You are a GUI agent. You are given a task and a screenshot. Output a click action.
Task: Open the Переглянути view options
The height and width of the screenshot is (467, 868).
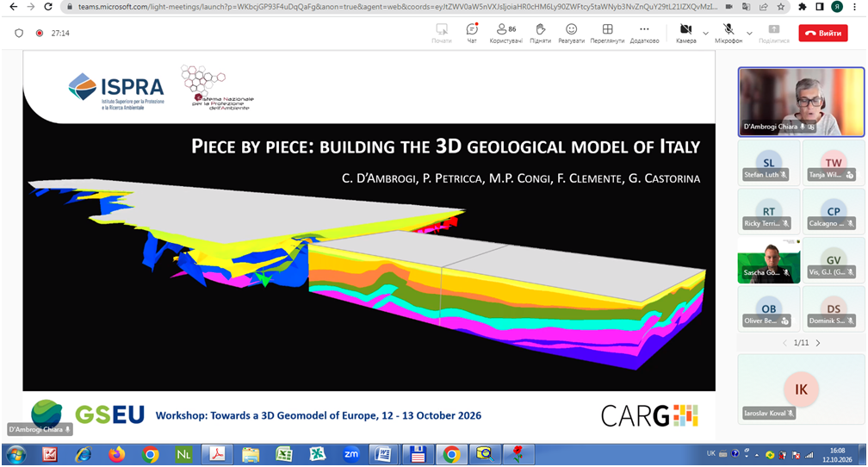[607, 34]
